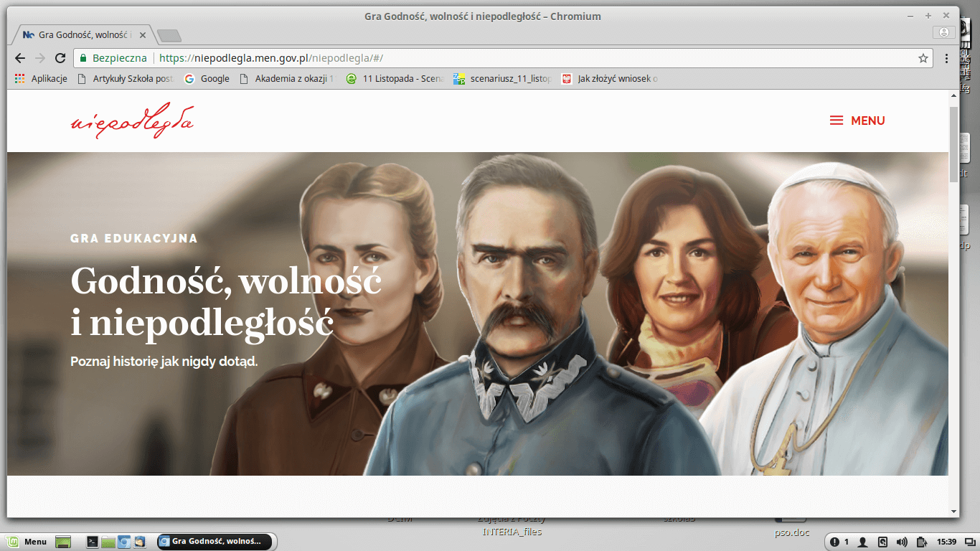Go back using the browser back arrow
The image size is (980, 551).
coord(20,58)
